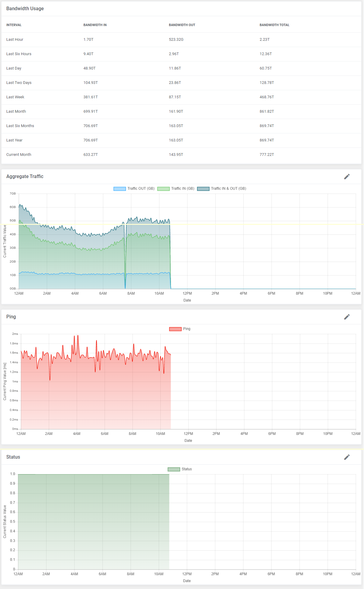Toggle the Traffic IN (GB) legend swatch
Viewport: 364px width, 589px height.
click(x=163, y=189)
